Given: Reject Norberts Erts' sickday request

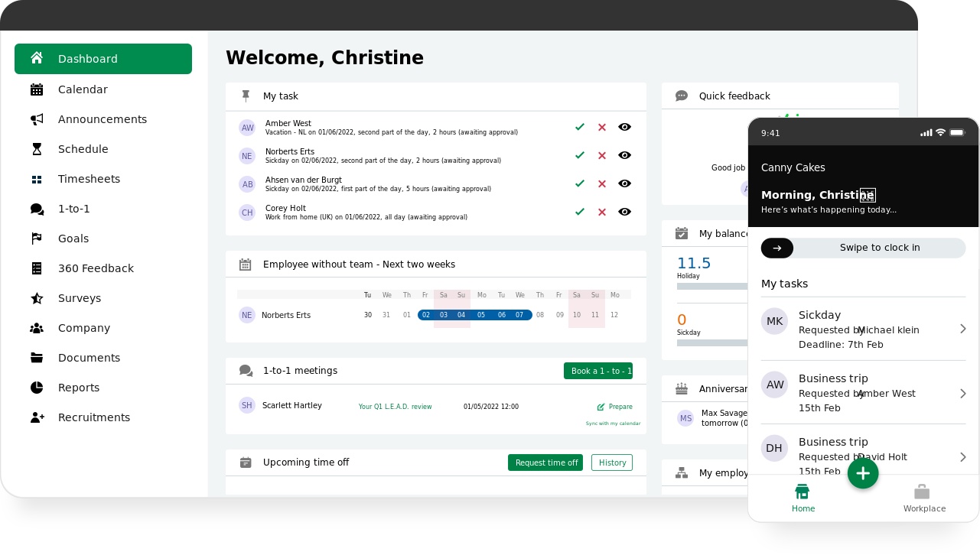Looking at the screenshot, I should pyautogui.click(x=602, y=155).
